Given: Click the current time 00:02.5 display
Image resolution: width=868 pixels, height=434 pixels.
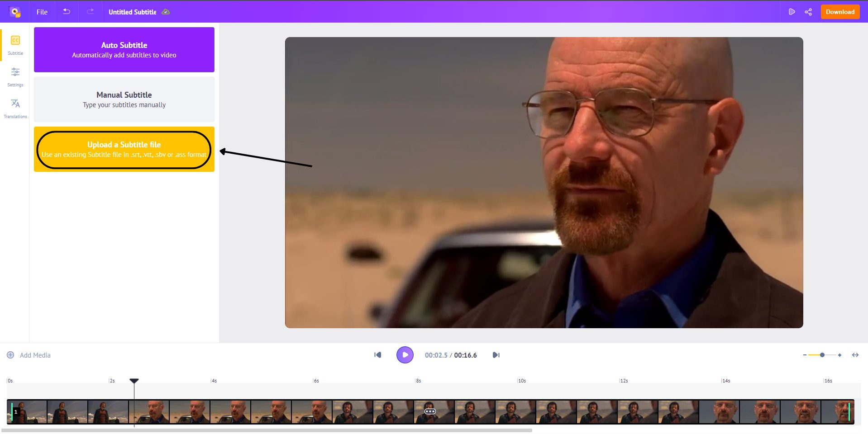Looking at the screenshot, I should coord(436,355).
